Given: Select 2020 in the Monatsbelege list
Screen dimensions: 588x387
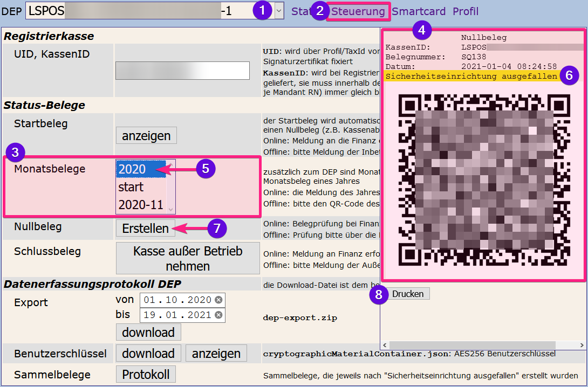Looking at the screenshot, I should [141, 169].
